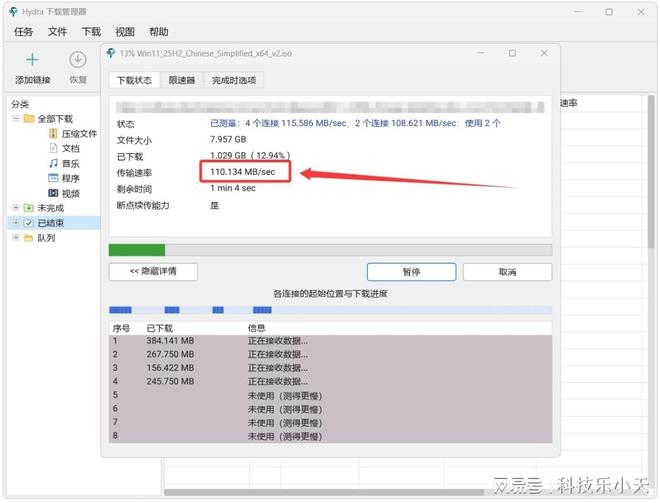Click the Unfinished category green icon
The image size is (660, 503).
click(29, 208)
